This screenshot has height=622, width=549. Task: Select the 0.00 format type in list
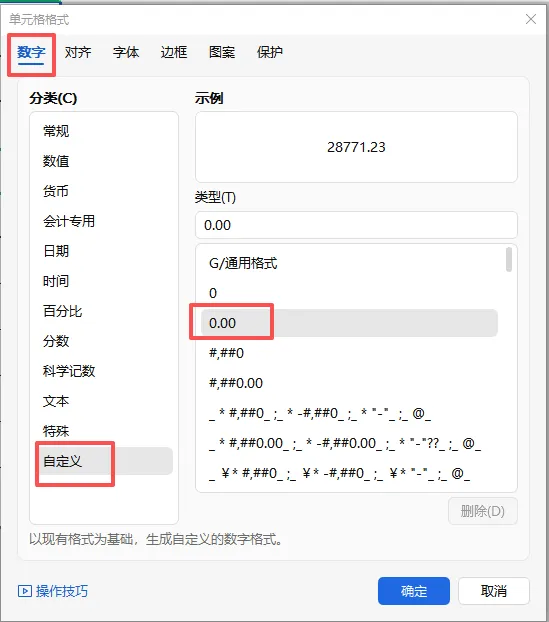coord(349,323)
